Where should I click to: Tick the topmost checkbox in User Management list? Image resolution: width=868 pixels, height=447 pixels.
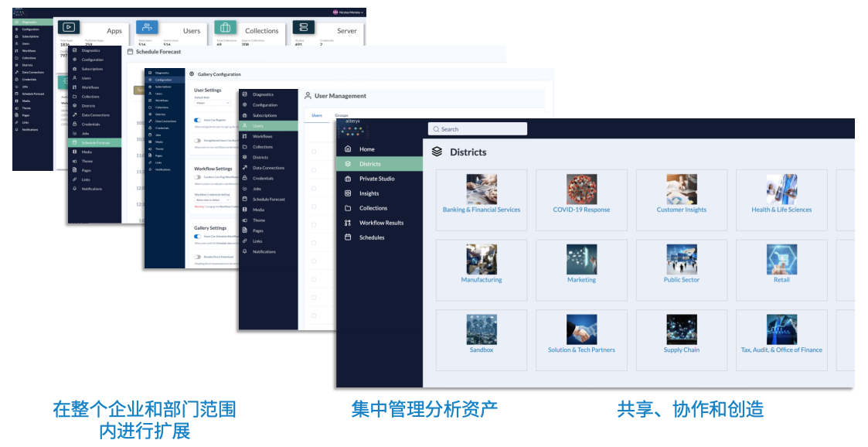pos(314,152)
